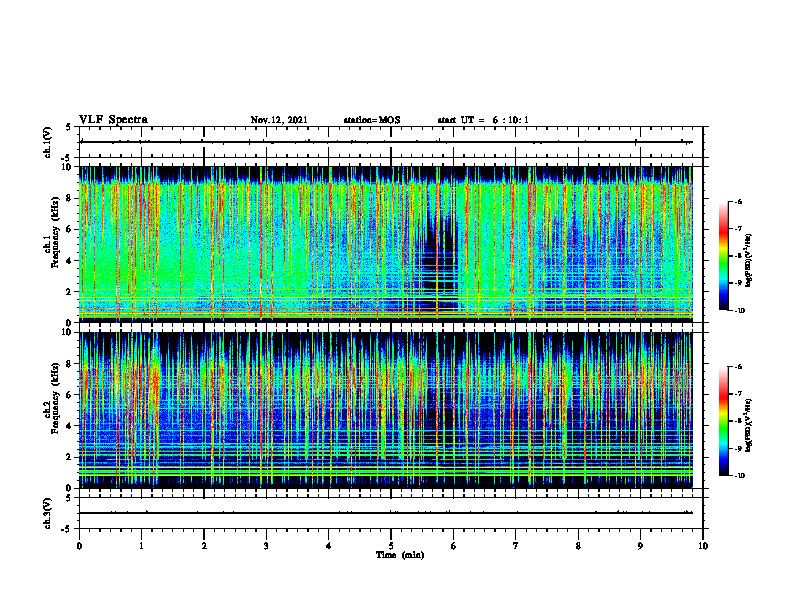Click the ch.1 frequency tick "2"
792x612 pixels.
coord(69,292)
